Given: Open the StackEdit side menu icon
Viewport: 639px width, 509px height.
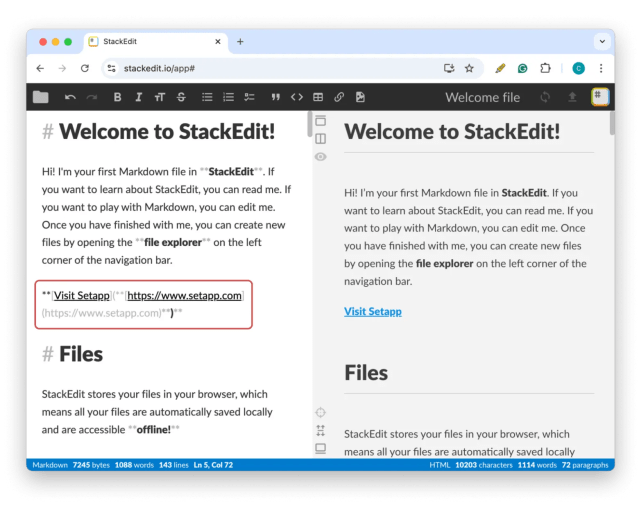Looking at the screenshot, I should tap(600, 97).
